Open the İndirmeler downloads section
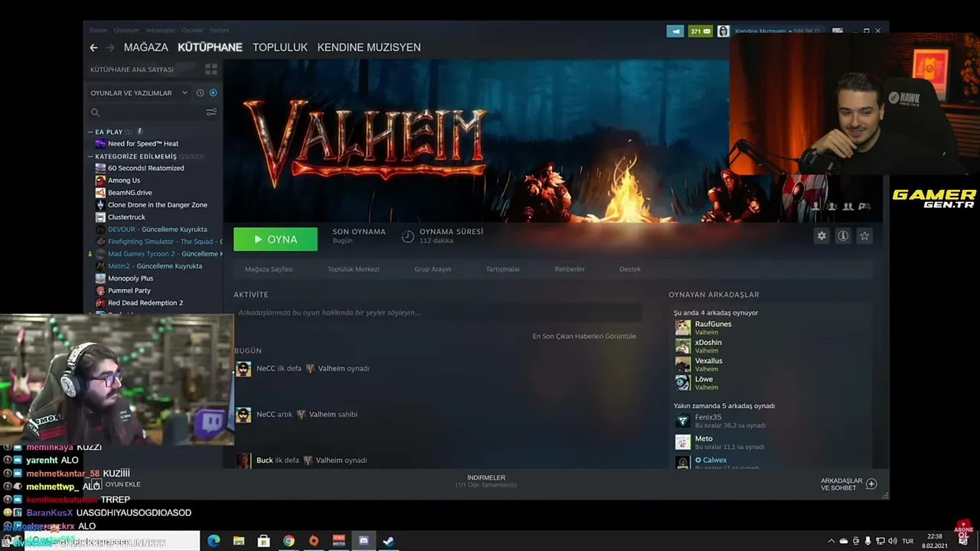Viewport: 980px width, 551px height. click(x=486, y=481)
